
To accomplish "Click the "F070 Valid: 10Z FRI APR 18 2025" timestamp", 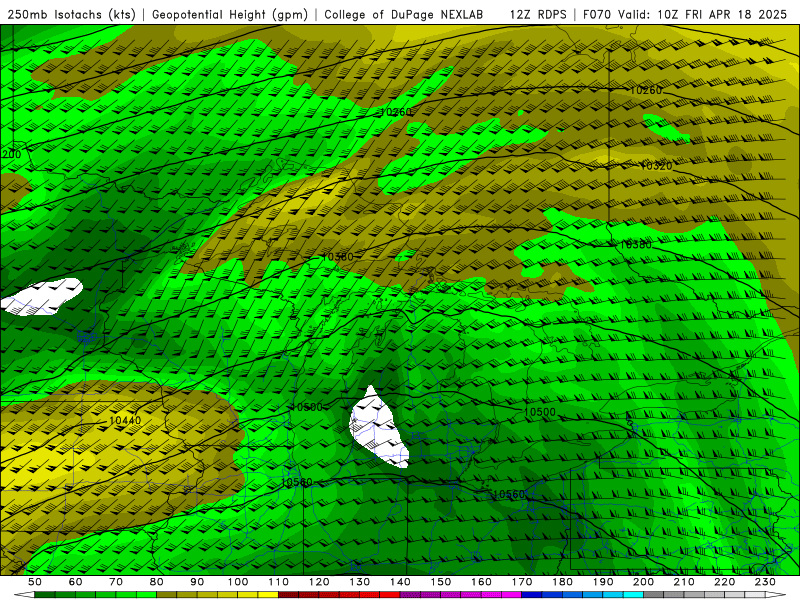I will pos(685,15).
